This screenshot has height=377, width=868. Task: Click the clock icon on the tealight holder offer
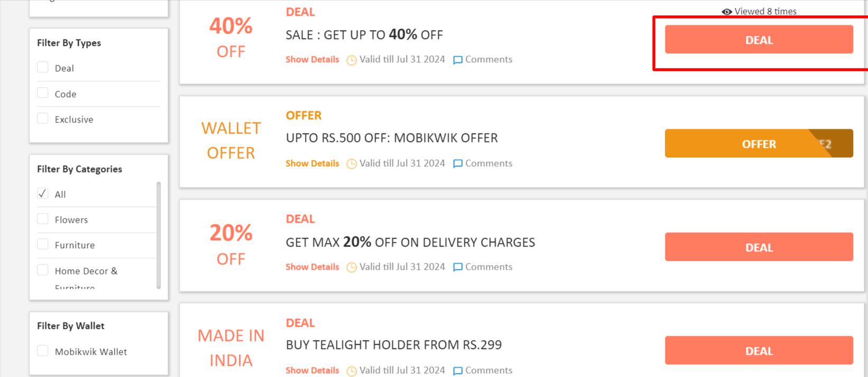tap(351, 371)
